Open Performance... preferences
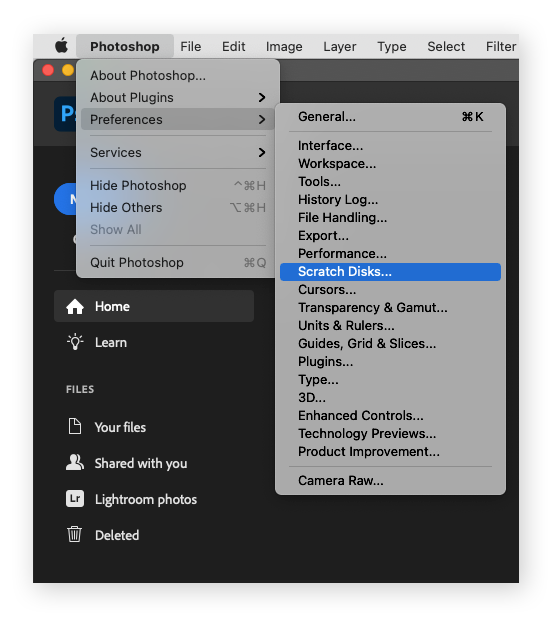The height and width of the screenshot is (618, 555). pyautogui.click(x=390, y=253)
